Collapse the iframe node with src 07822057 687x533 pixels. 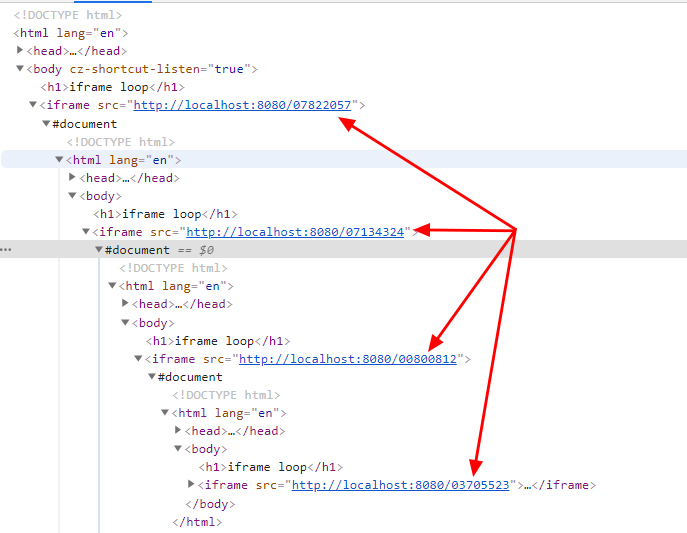click(x=33, y=105)
